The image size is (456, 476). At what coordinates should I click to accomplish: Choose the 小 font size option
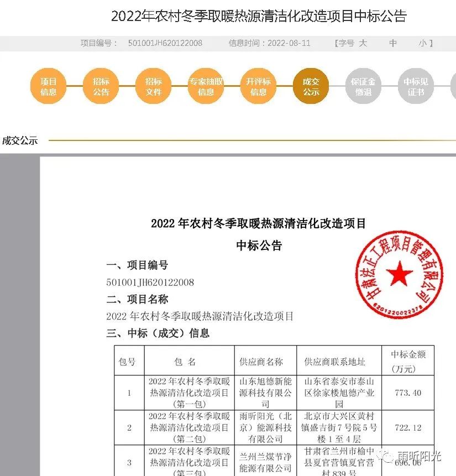click(x=422, y=43)
